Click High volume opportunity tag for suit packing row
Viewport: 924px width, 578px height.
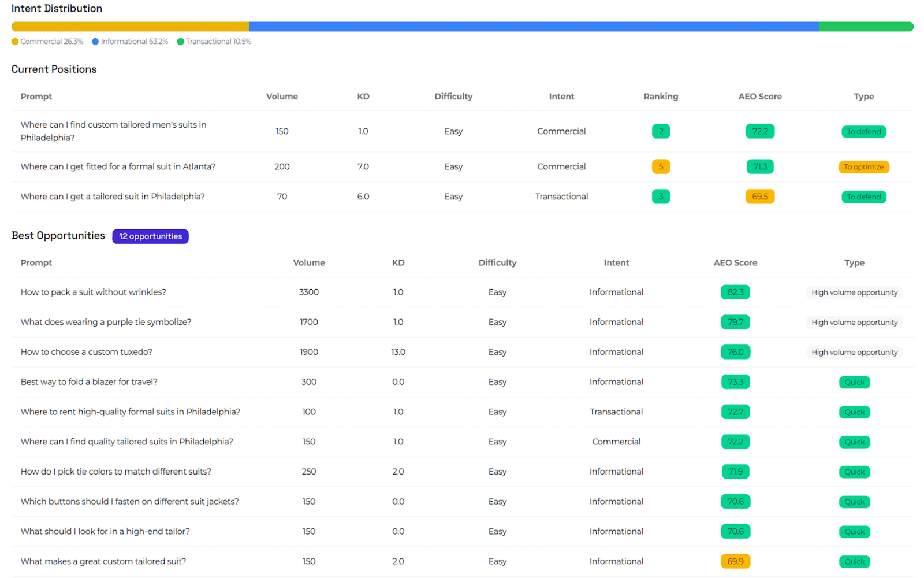click(x=854, y=292)
